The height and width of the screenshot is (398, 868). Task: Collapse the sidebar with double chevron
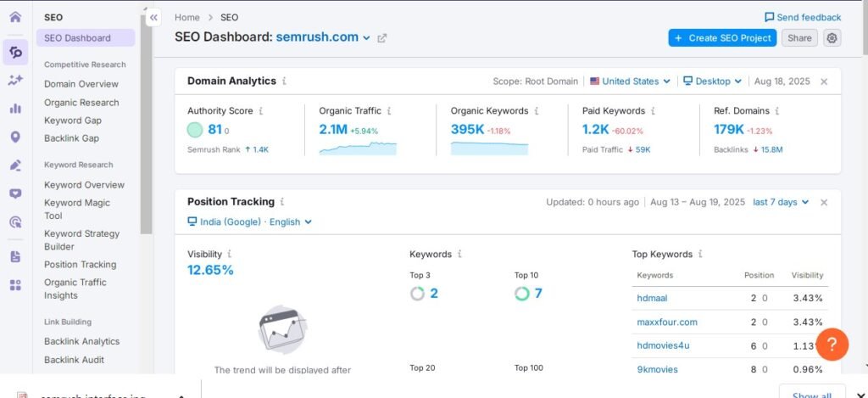click(153, 18)
